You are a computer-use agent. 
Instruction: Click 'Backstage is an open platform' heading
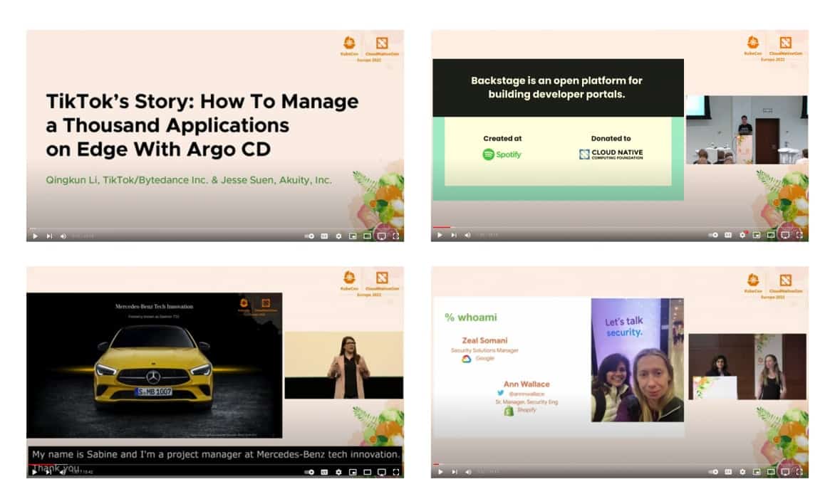pos(556,88)
